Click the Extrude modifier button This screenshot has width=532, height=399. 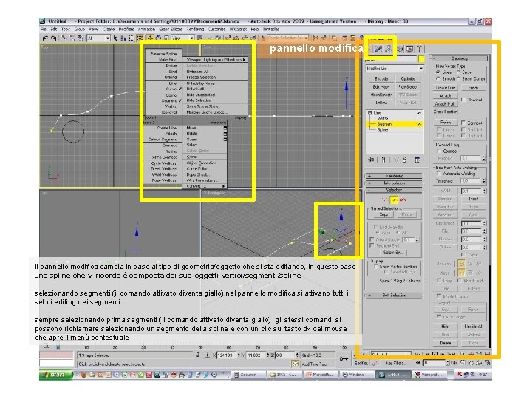[x=381, y=78]
